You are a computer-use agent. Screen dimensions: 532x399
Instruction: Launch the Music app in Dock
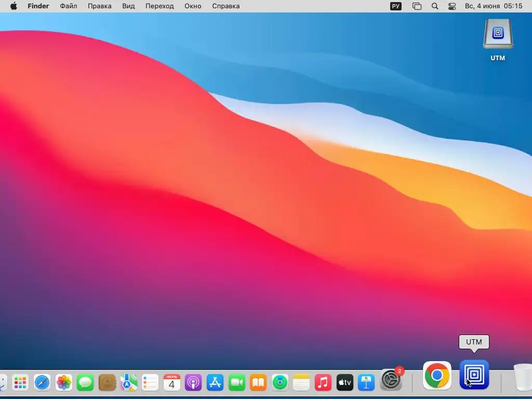tap(323, 383)
